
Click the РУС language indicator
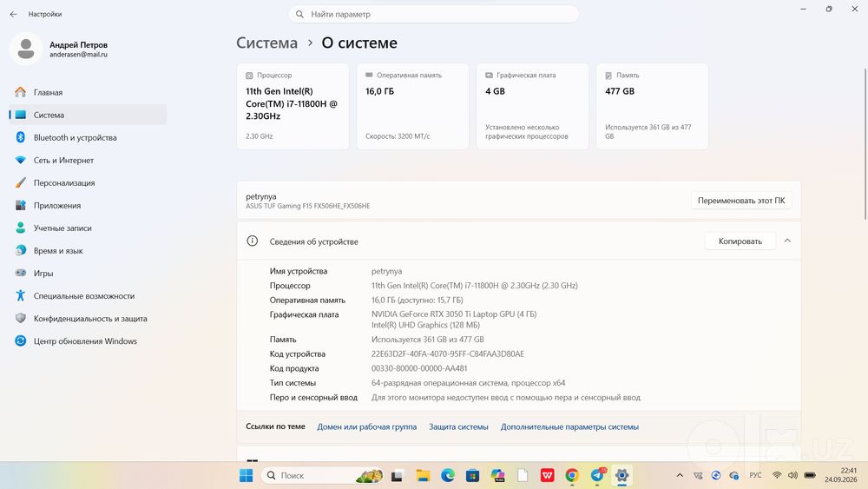[755, 475]
